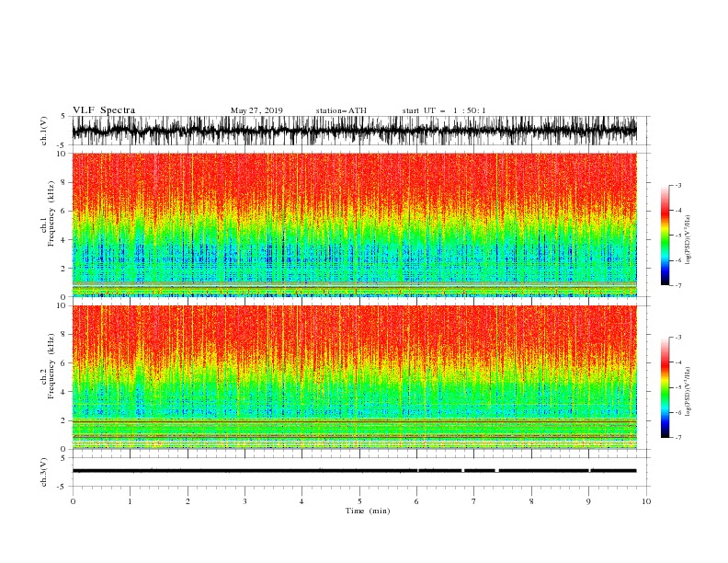Click the ch.1 voltage waveform trace
728x563 pixels.
(x=354, y=131)
